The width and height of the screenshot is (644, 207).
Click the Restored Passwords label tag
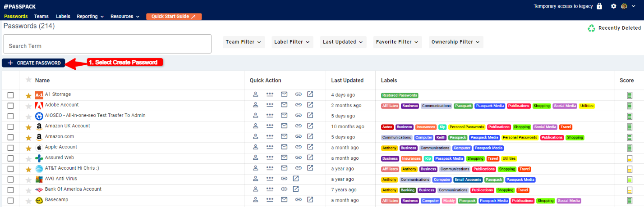coord(400,95)
